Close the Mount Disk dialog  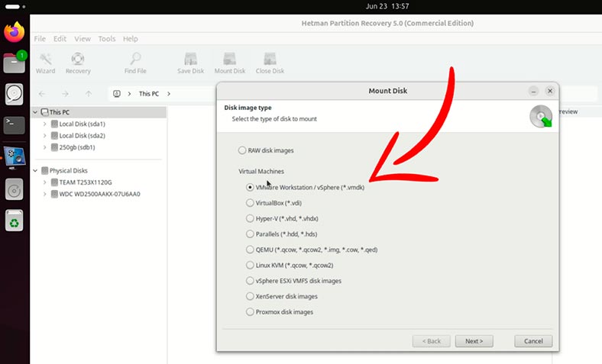[x=550, y=91]
